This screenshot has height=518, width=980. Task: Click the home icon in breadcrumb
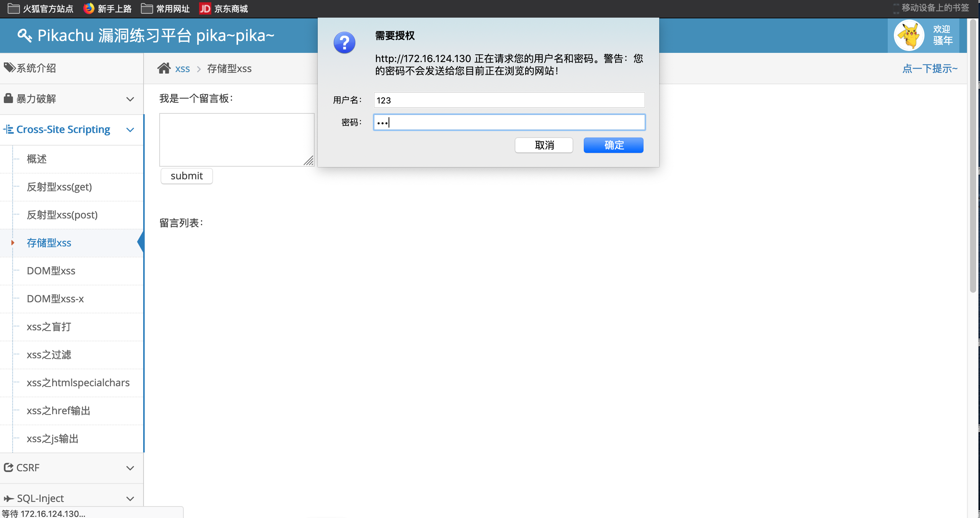pos(164,68)
